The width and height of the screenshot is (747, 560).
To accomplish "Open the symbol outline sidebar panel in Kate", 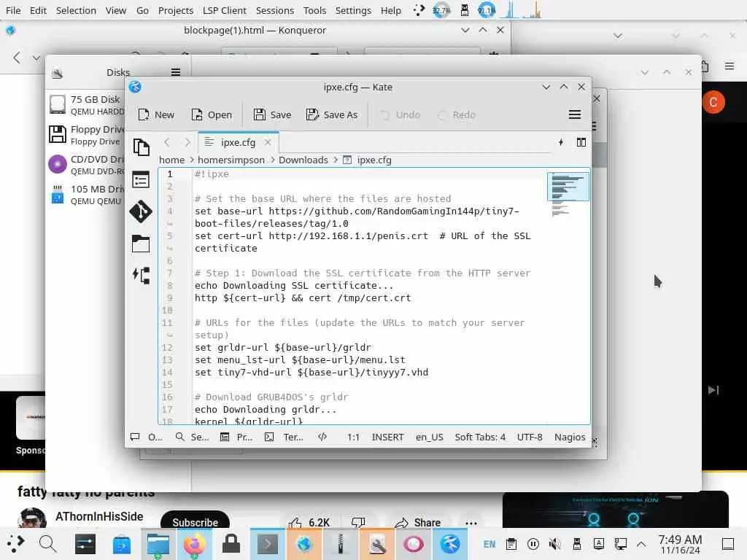I will [141, 180].
